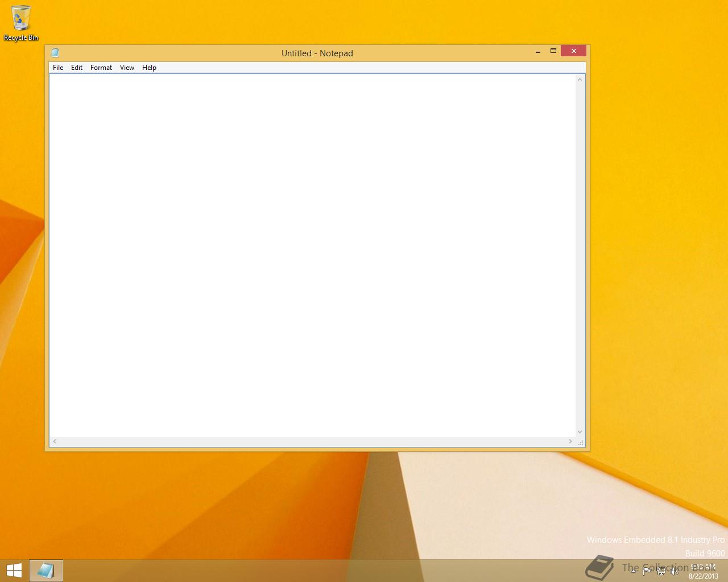Click the Windows Start button

[14, 571]
